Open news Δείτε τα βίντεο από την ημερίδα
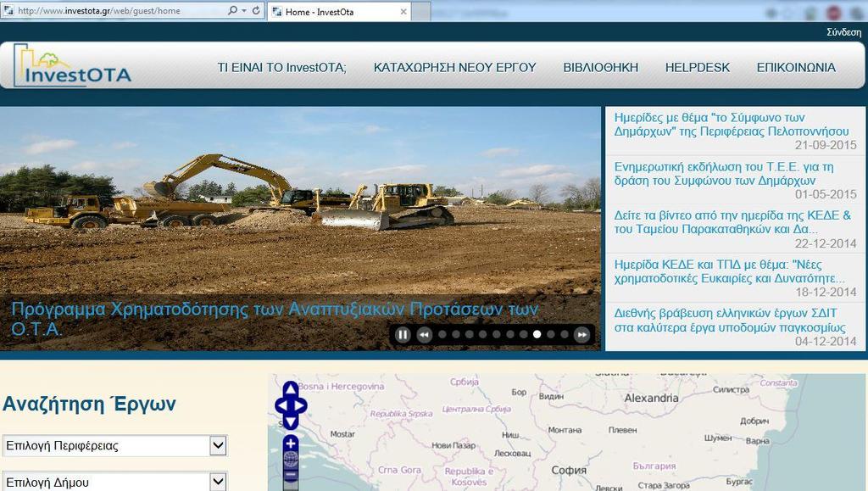Screen dimensions: 868x491 coord(732,222)
